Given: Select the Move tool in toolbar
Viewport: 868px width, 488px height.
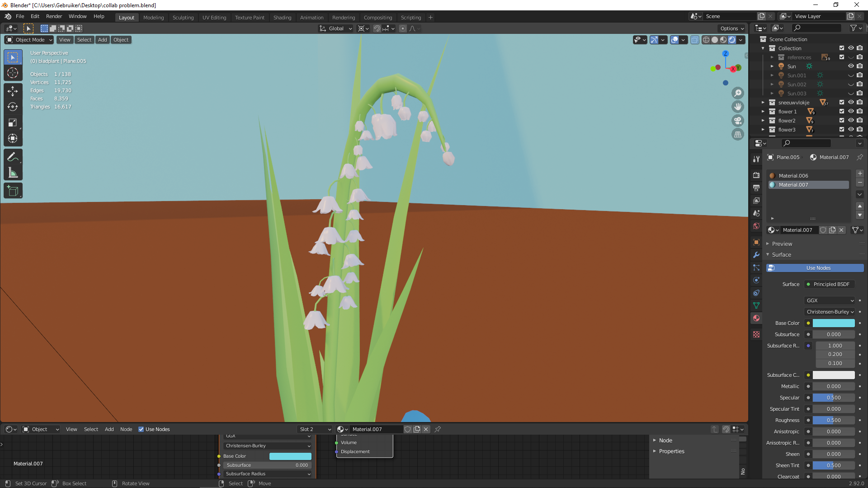Looking at the screenshot, I should 13,91.
